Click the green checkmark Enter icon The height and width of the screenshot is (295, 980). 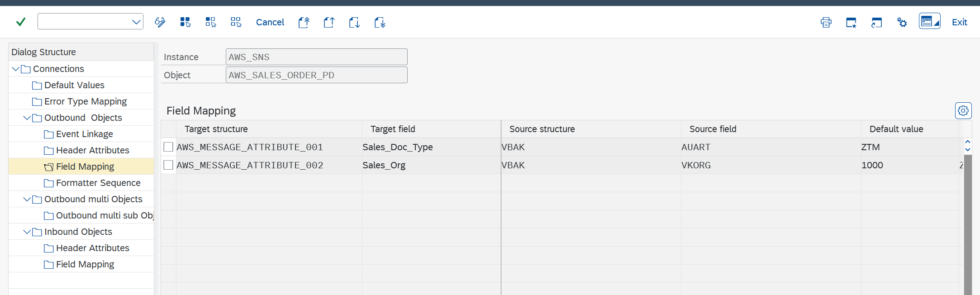pos(21,22)
